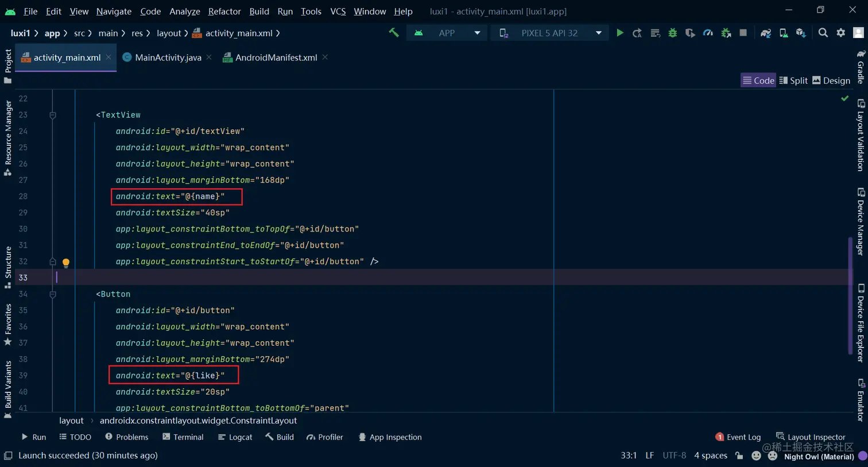Screen dimensions: 868x467
Task: Click the Night Owl (Material) theme indicator
Action: [819, 457]
